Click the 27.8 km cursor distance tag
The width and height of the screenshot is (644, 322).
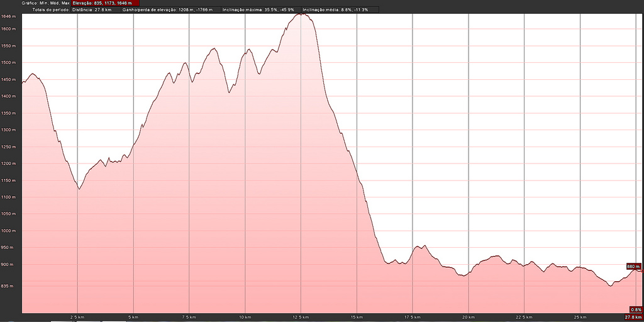[x=632, y=316]
